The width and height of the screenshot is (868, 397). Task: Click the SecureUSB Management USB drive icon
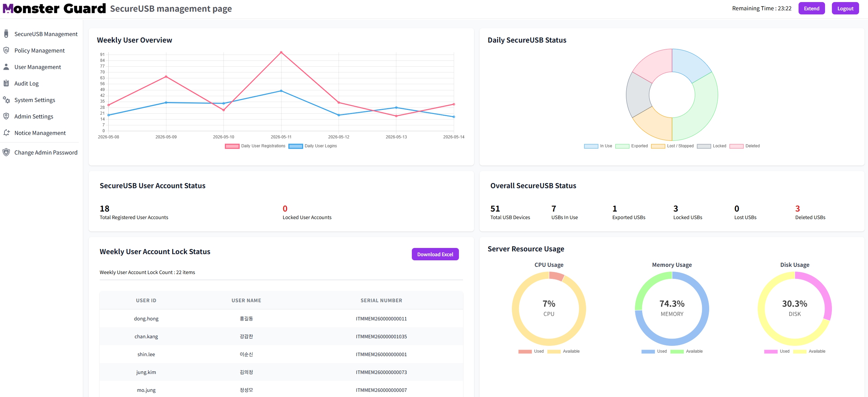tap(6, 34)
